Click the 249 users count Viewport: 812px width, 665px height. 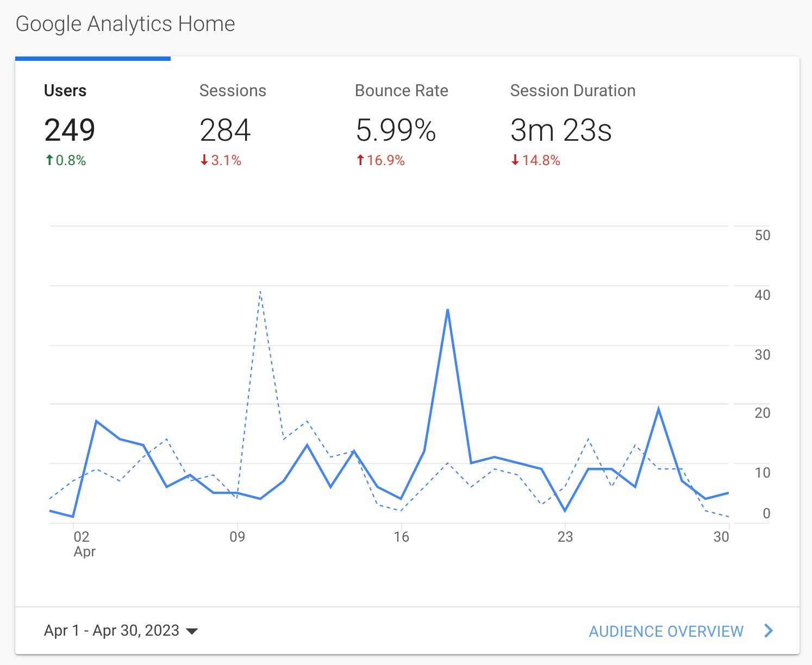70,130
